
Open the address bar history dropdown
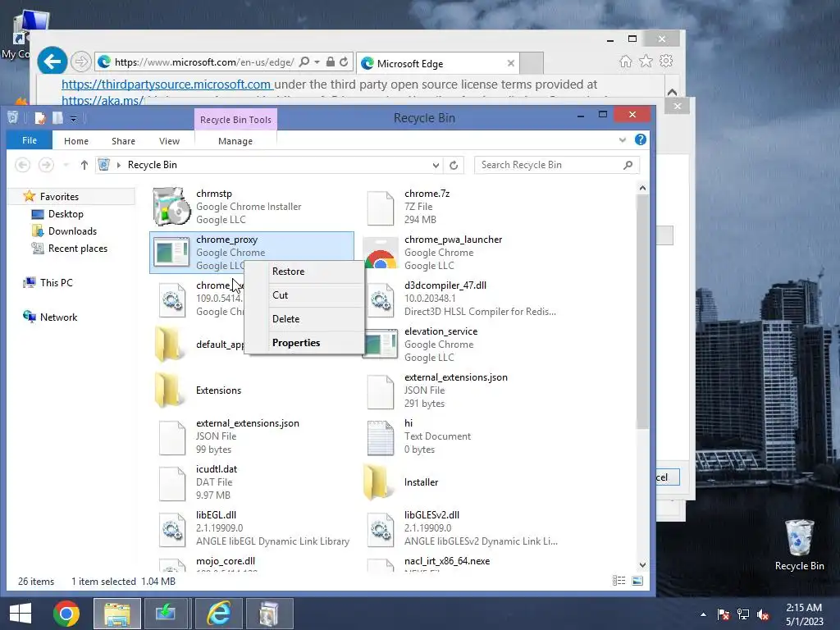coord(436,166)
